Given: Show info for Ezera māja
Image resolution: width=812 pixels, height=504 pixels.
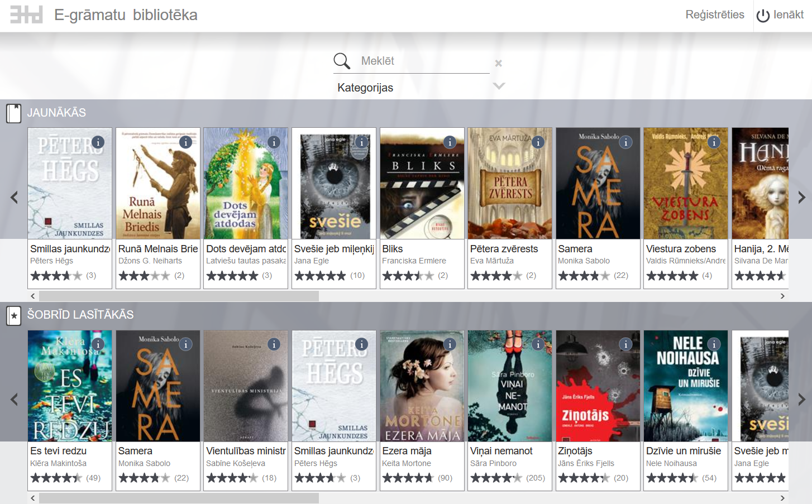Looking at the screenshot, I should point(450,344).
